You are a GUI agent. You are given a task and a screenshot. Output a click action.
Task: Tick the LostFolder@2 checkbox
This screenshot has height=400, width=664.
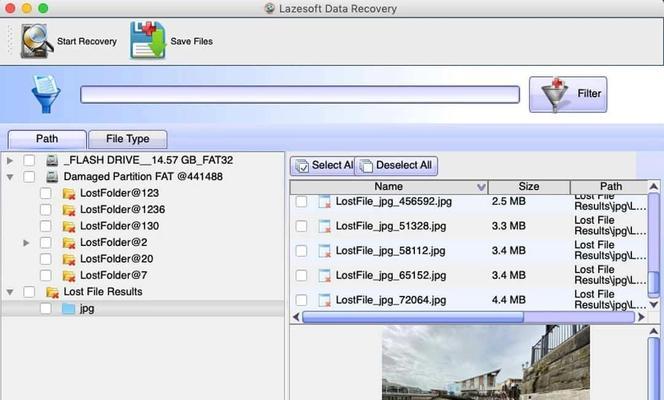click(x=46, y=243)
